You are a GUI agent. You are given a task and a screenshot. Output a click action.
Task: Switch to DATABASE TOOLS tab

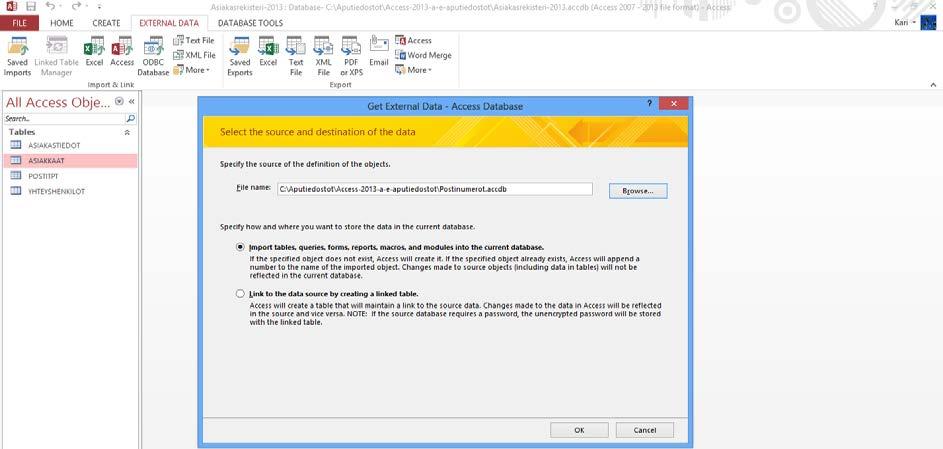[250, 23]
